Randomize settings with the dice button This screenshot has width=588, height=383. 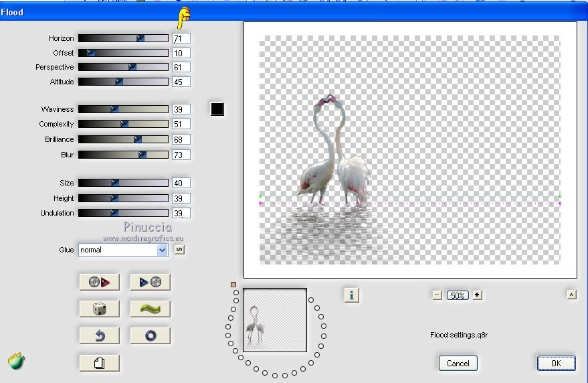point(100,309)
